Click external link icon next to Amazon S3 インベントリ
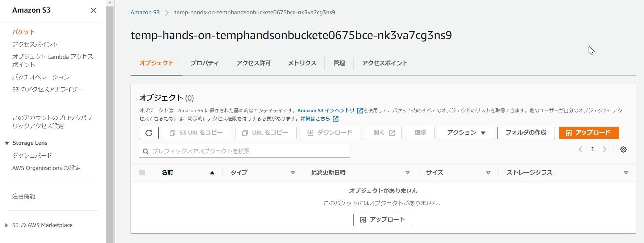 [360, 110]
